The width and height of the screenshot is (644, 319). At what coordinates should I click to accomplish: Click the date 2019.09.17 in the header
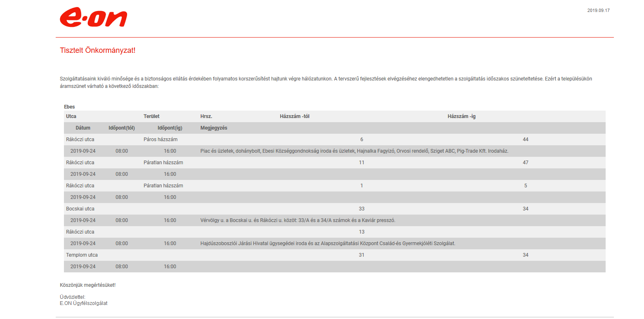(x=598, y=10)
